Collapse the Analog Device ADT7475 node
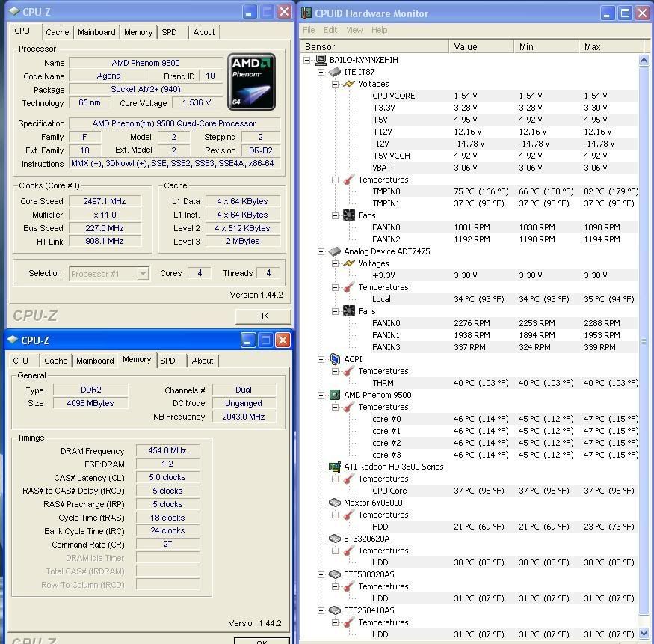654x644 pixels. pyautogui.click(x=321, y=251)
